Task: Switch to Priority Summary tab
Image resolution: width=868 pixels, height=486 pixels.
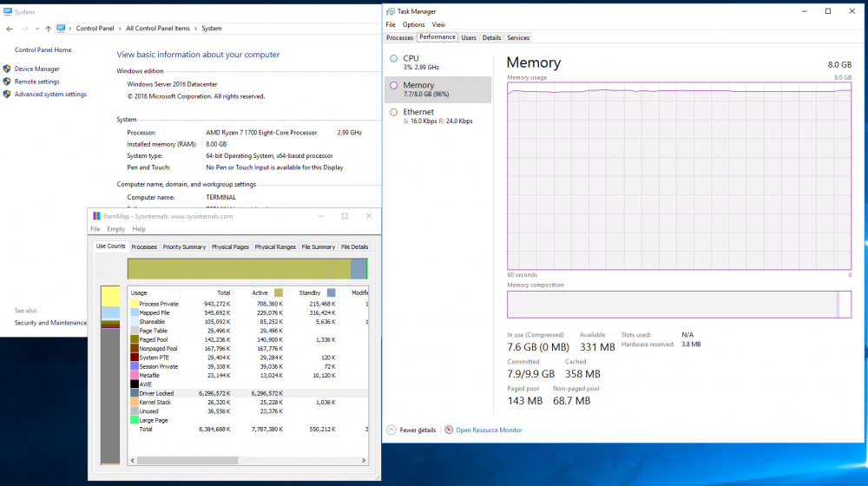Action: pyautogui.click(x=184, y=246)
